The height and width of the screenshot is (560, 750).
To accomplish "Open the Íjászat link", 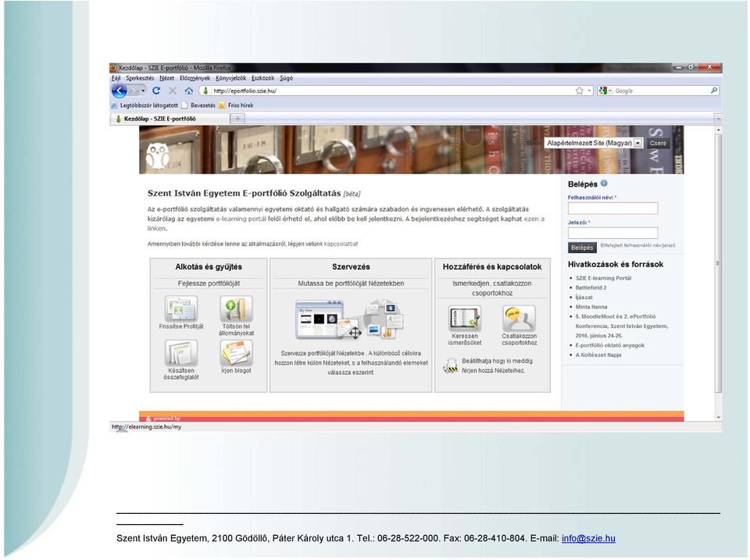I will [584, 297].
